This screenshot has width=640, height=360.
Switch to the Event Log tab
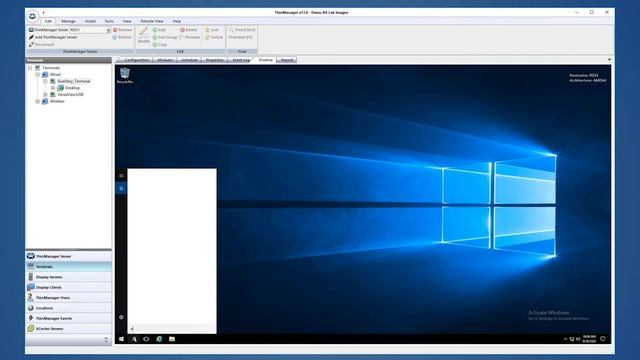coord(240,60)
